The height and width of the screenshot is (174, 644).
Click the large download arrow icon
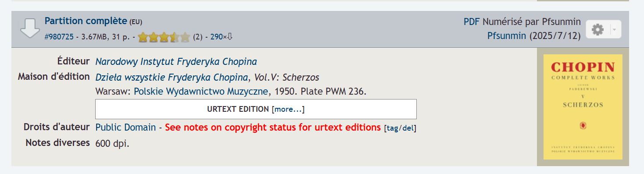30,29
